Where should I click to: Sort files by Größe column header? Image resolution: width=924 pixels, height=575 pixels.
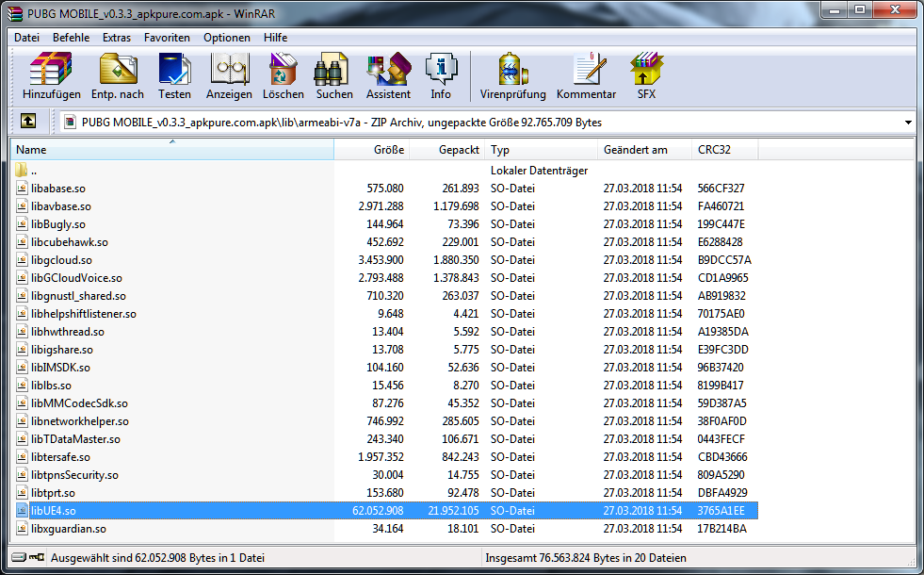(372, 150)
